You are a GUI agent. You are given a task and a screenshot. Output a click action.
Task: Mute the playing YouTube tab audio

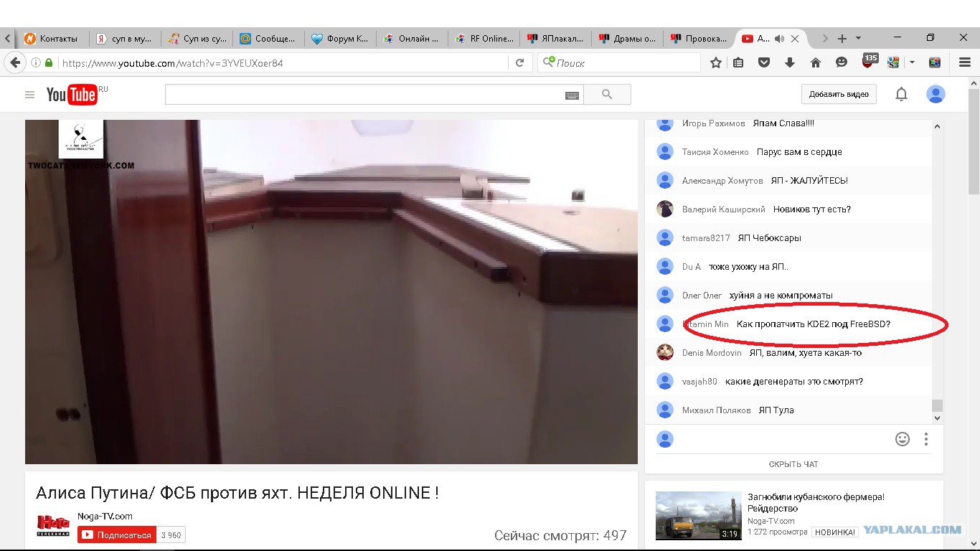(780, 39)
